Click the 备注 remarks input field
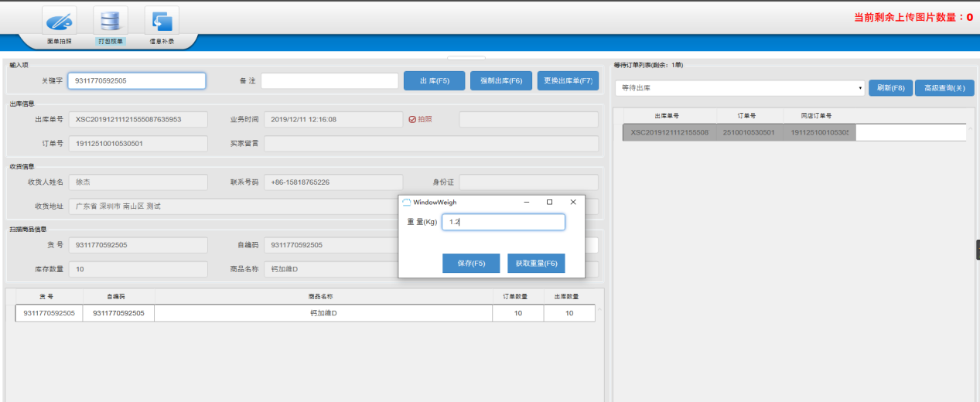 point(330,80)
